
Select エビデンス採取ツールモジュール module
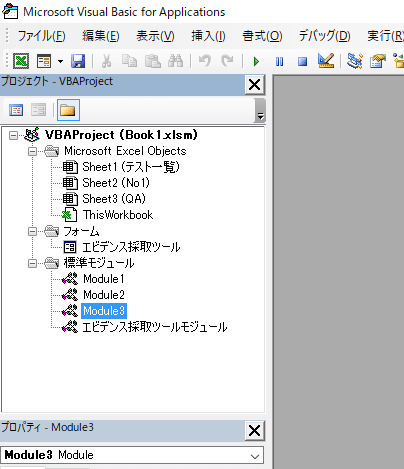click(x=155, y=327)
